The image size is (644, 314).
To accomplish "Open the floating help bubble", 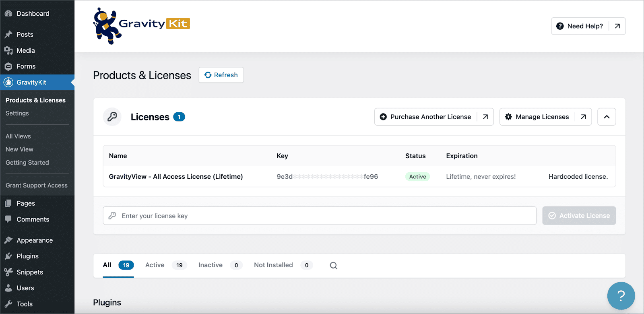I will point(621,296).
